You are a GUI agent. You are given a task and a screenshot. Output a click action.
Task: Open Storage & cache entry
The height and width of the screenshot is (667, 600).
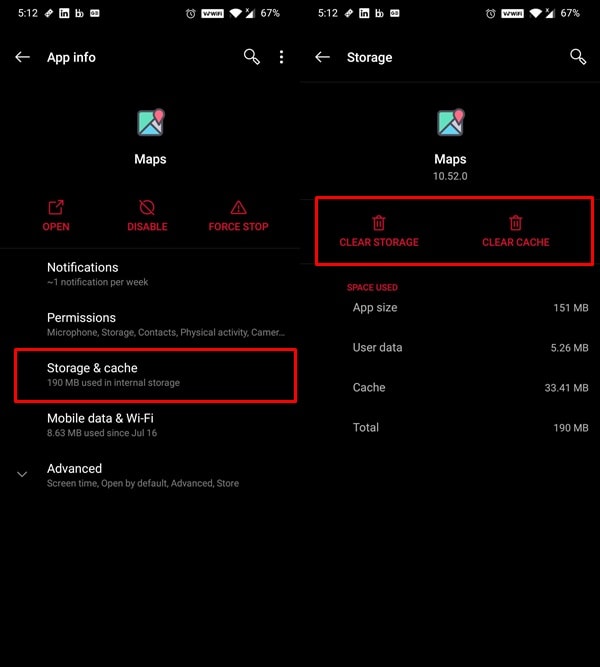click(x=155, y=375)
